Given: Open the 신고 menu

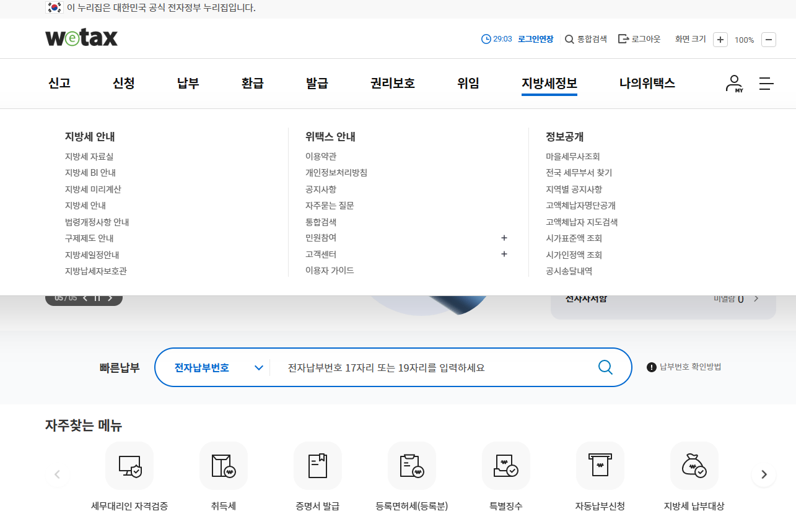Looking at the screenshot, I should pyautogui.click(x=59, y=83).
